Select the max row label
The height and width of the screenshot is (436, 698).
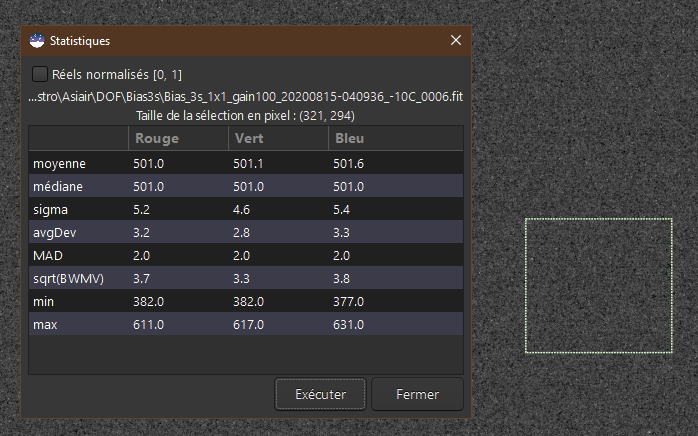pyautogui.click(x=45, y=325)
